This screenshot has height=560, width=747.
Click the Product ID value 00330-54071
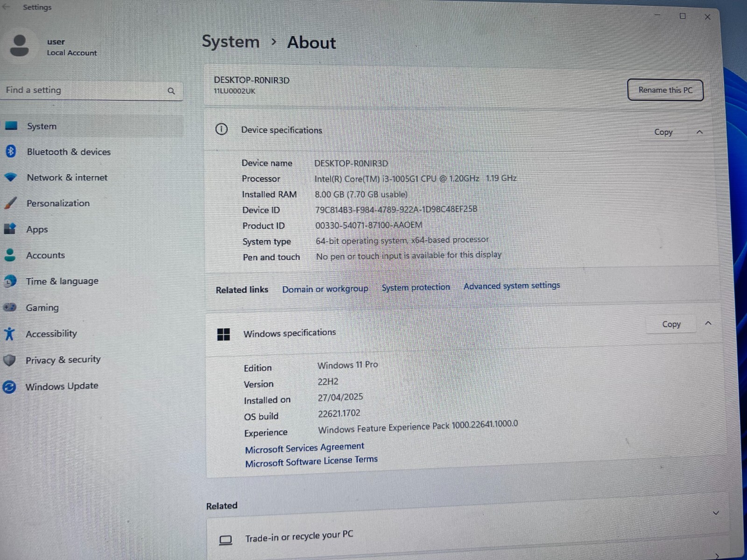point(368,225)
